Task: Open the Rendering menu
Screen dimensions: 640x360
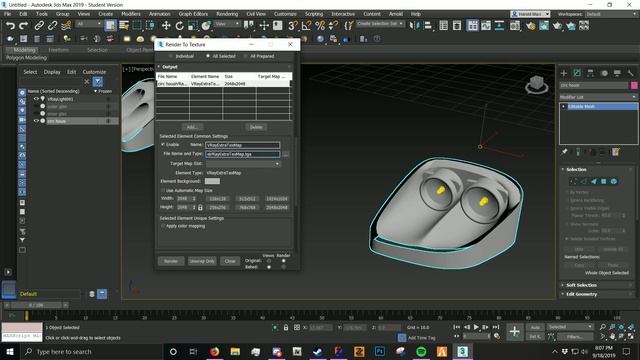Action: pyautogui.click(x=227, y=14)
